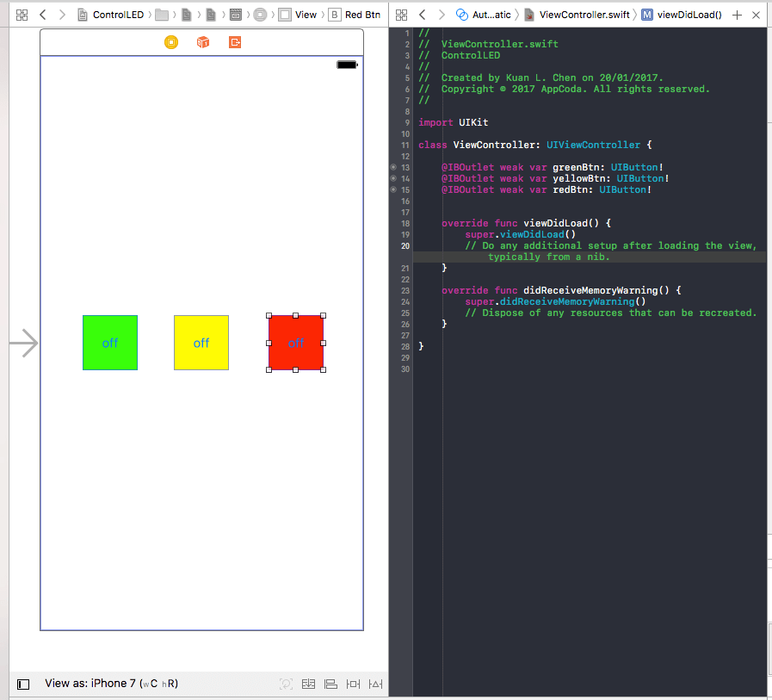The height and width of the screenshot is (700, 772).
Task: Open scene icon in storyboard jump bar
Action: point(236,15)
